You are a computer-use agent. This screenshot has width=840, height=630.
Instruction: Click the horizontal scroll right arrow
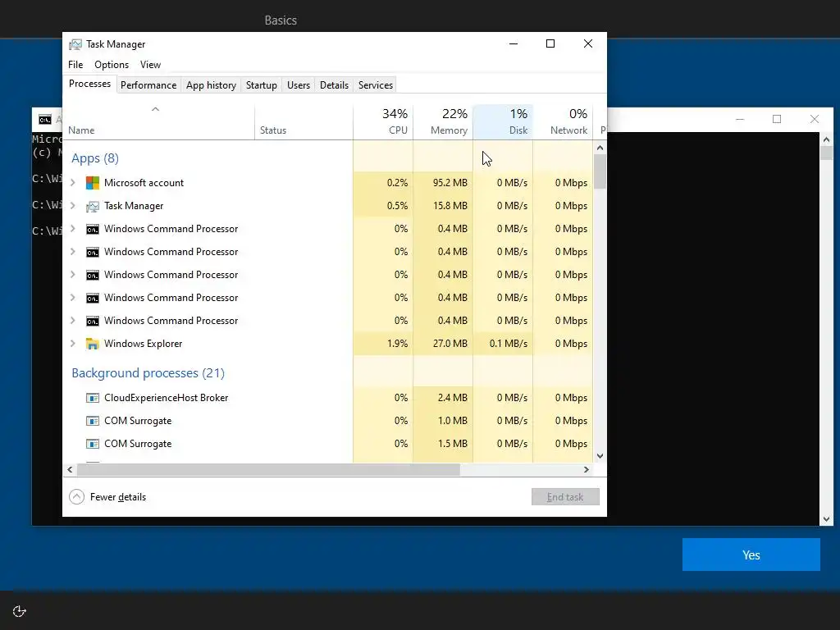click(x=587, y=470)
